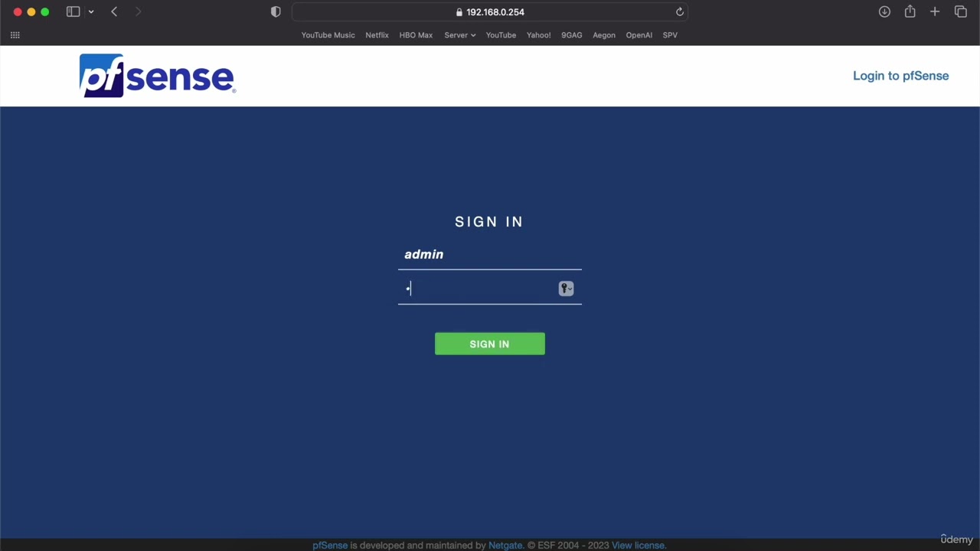The image size is (980, 551).
Task: Open the SPV bookmark
Action: pyautogui.click(x=670, y=35)
